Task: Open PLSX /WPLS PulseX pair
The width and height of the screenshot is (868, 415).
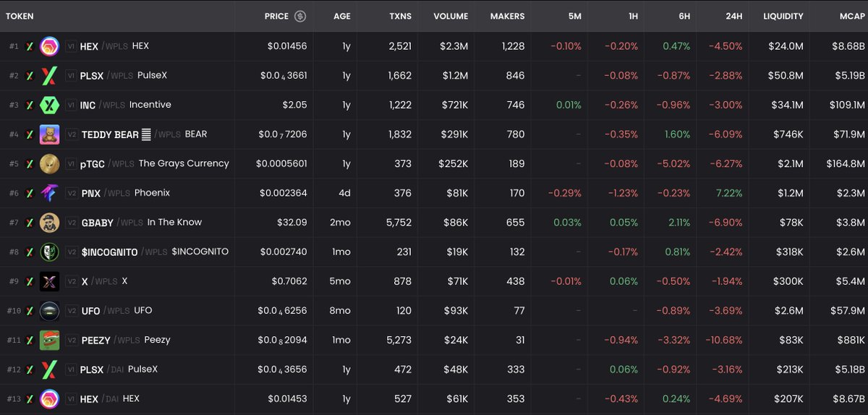Action: pyautogui.click(x=124, y=75)
